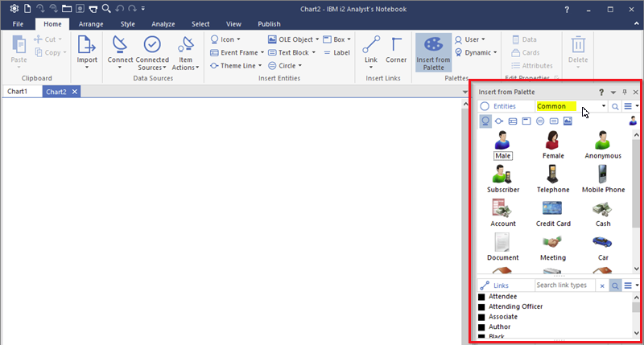Click the Label insert button
644x345 pixels.
(x=337, y=52)
